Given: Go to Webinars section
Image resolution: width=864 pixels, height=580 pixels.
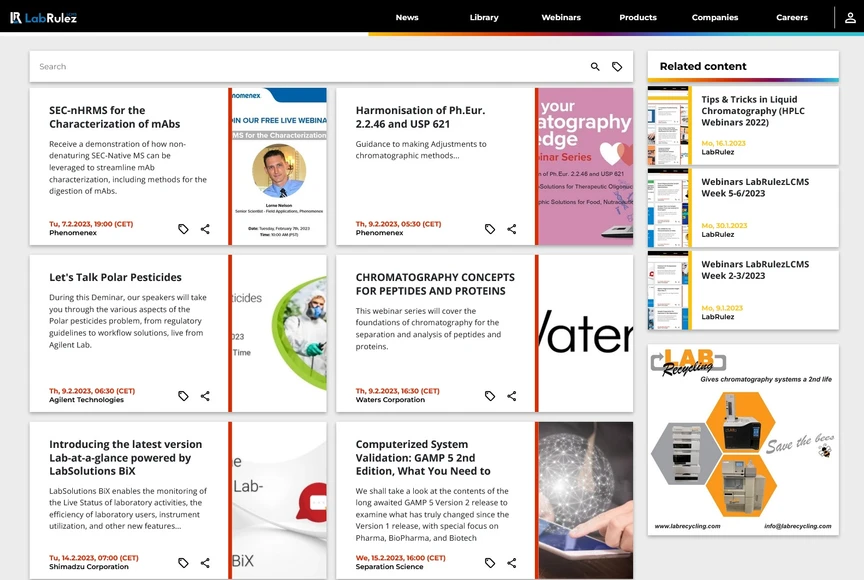Looking at the screenshot, I should coord(561,18).
